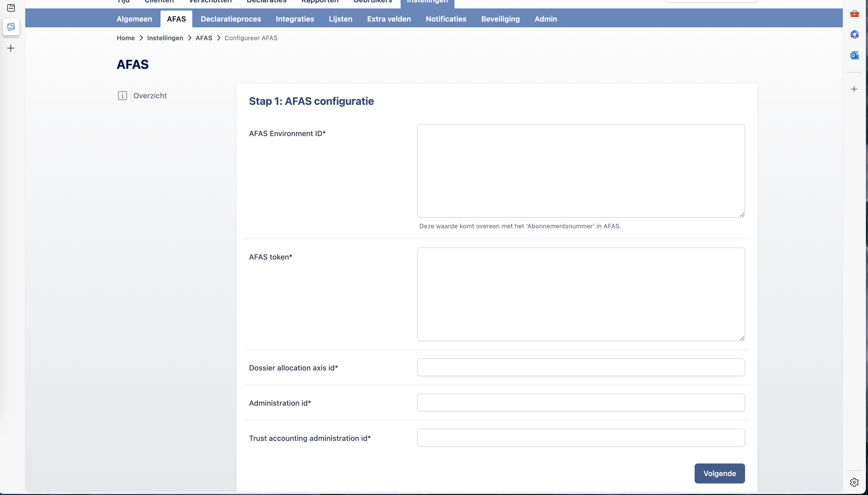Open the sidebar settings gear icon
Screen dimensions: 868x495
[x=854, y=482]
